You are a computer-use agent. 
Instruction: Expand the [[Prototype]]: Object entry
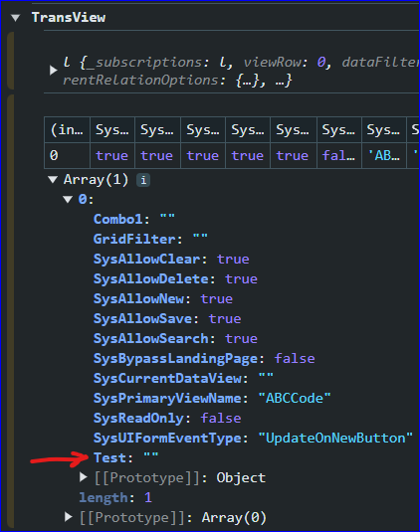84,477
